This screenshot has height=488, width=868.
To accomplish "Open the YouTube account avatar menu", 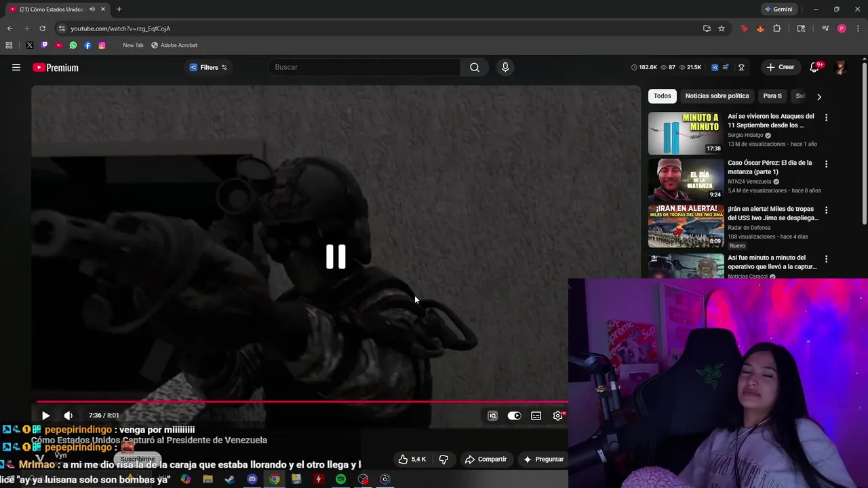I will click(x=840, y=67).
